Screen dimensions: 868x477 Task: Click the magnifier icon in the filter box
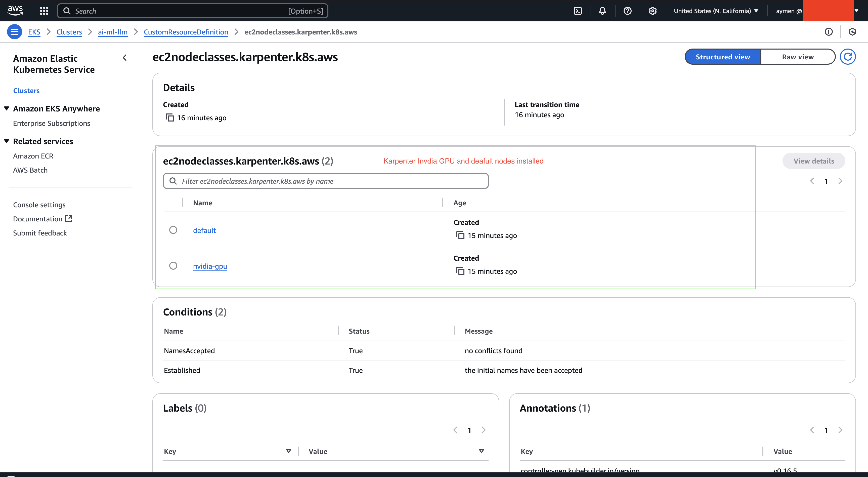(173, 181)
